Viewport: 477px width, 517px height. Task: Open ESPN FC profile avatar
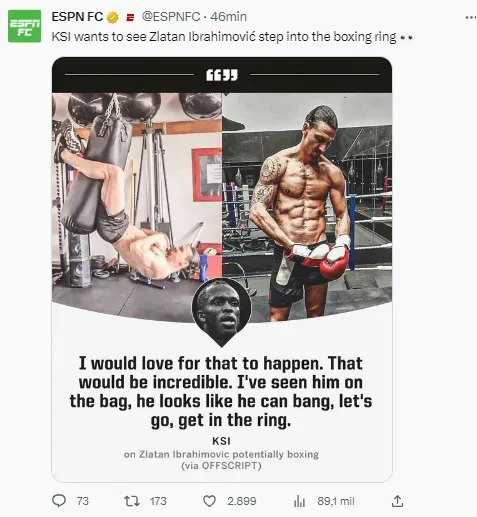[x=25, y=26]
